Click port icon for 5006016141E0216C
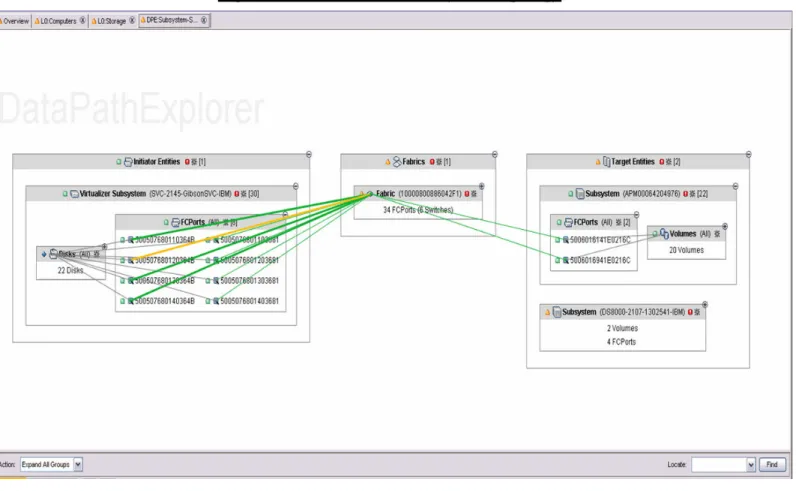This screenshot has width=796, height=491. coord(566,240)
